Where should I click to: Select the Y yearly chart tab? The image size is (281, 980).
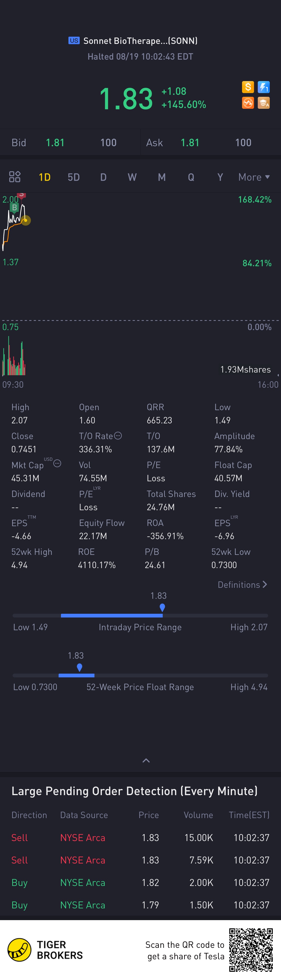pyautogui.click(x=220, y=177)
